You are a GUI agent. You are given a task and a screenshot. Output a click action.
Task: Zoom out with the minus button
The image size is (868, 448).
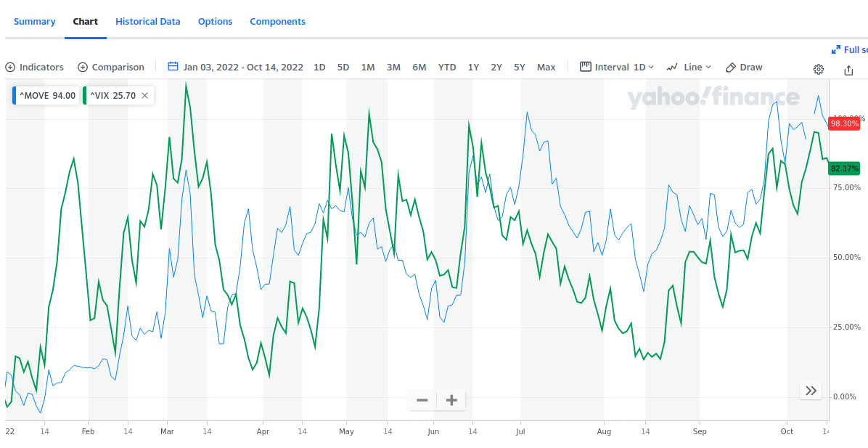coord(422,400)
